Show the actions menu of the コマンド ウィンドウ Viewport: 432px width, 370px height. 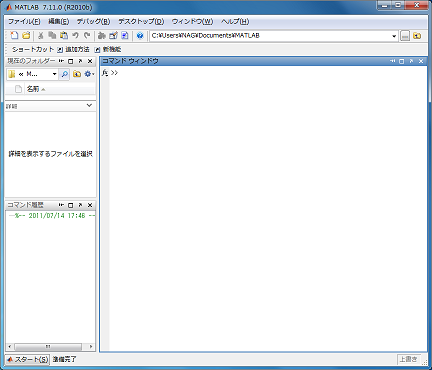point(392,61)
